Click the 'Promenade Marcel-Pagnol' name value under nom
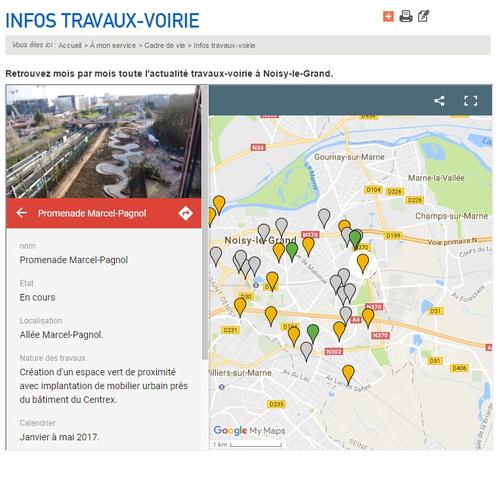Viewport: 500px width, 479px height. pyautogui.click(x=74, y=260)
